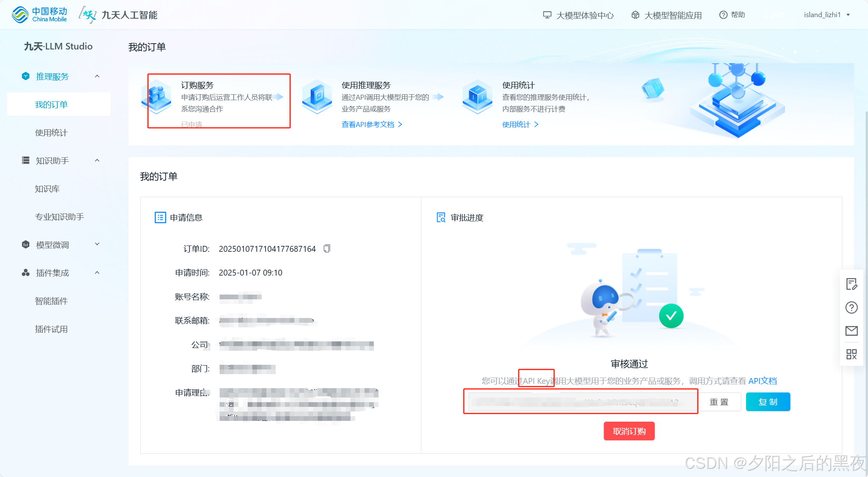The height and width of the screenshot is (477, 868).
Task: Open the feedback note icon on right
Action: pos(852,284)
